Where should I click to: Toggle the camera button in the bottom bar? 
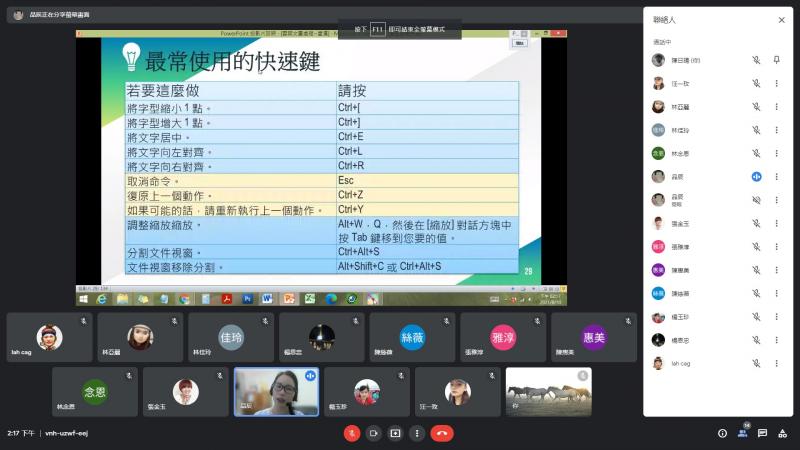coord(373,433)
